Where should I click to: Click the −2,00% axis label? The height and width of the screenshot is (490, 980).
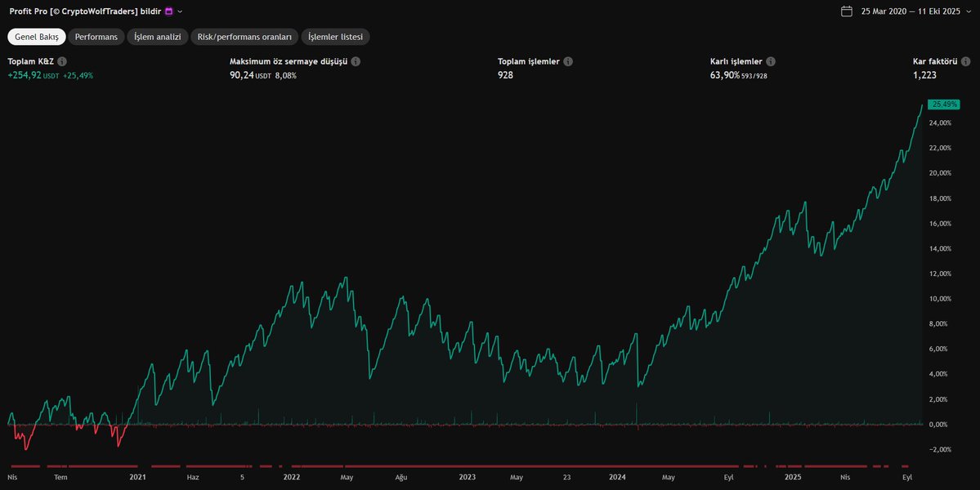coord(940,449)
